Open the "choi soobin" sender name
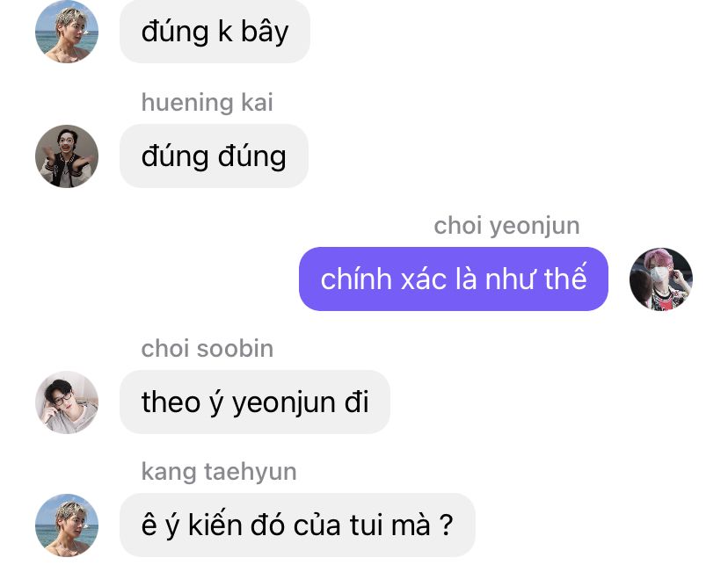 [207, 348]
